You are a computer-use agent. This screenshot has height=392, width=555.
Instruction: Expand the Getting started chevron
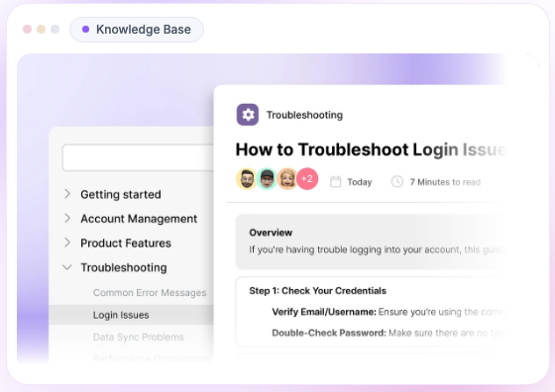tap(67, 194)
